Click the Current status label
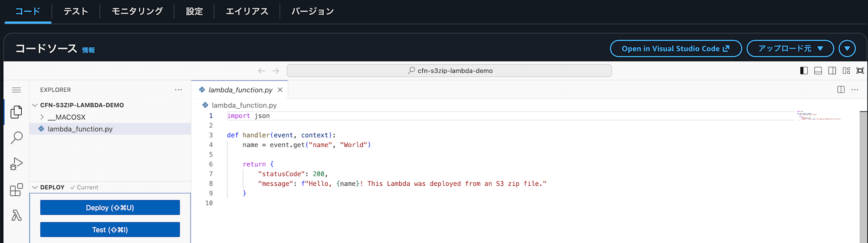The height and width of the screenshot is (243, 868). point(85,187)
